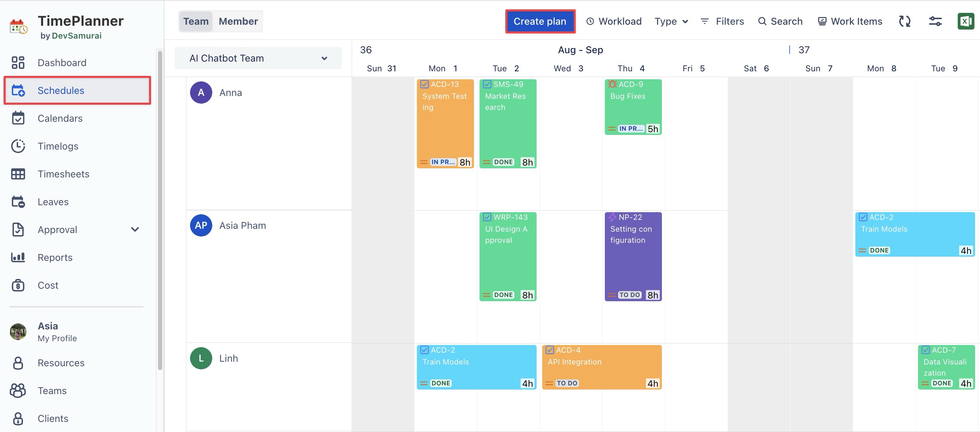Open the Timesheets sidebar icon
The height and width of the screenshot is (432, 980).
coord(18,174)
